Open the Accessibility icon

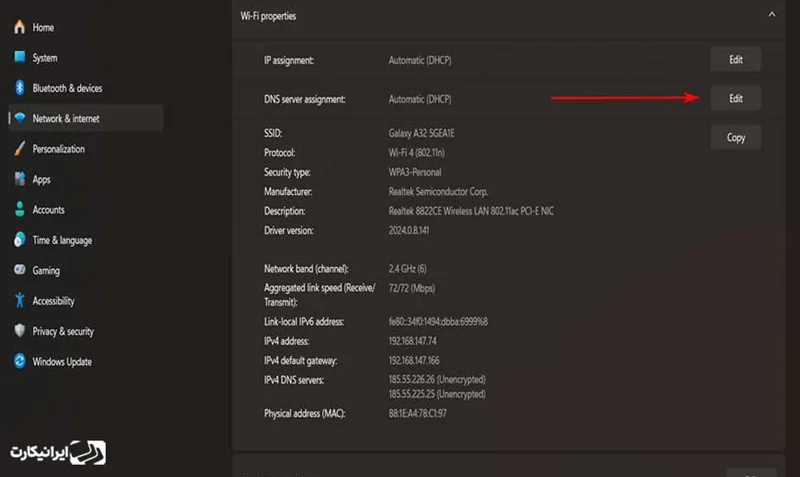[19, 301]
